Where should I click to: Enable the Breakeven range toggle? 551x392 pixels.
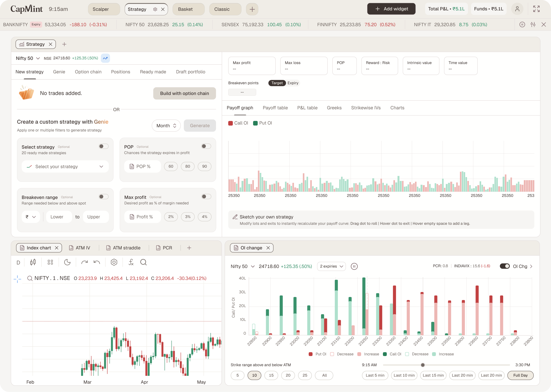tap(104, 197)
